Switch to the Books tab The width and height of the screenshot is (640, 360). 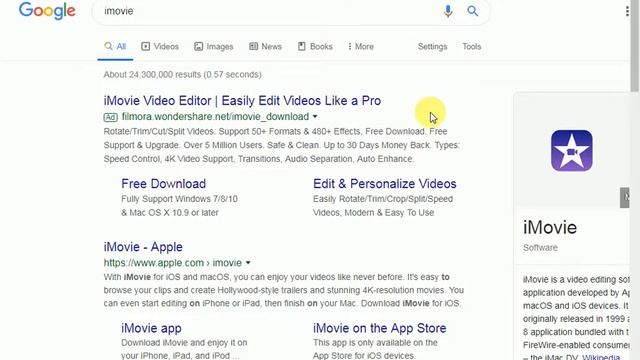pos(315,47)
